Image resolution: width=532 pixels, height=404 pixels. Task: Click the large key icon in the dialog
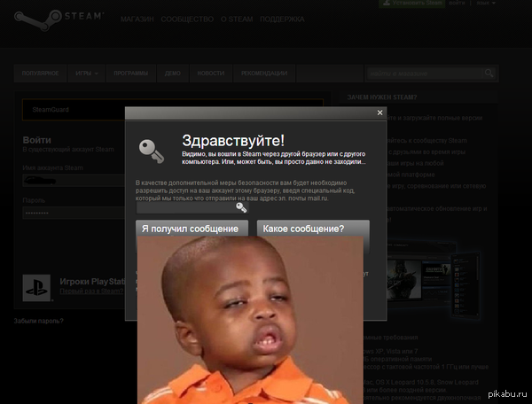(x=152, y=151)
